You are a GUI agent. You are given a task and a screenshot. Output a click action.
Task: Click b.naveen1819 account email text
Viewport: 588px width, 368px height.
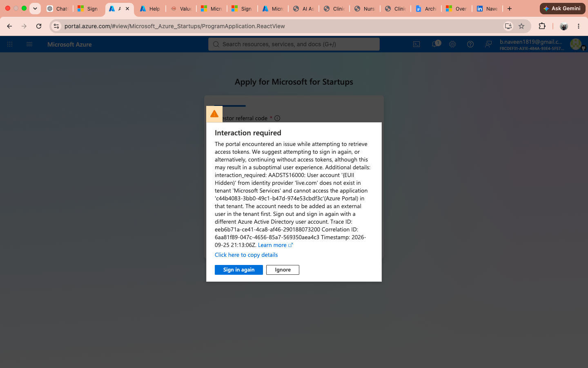pos(531,42)
